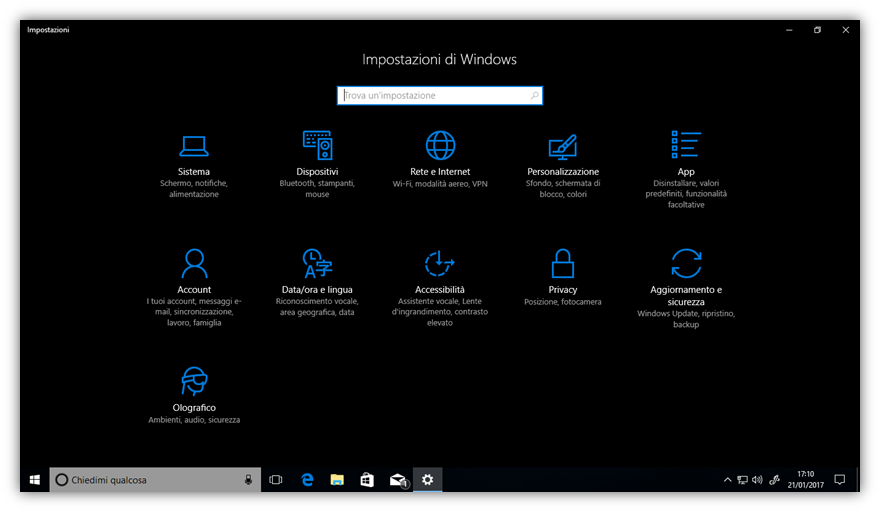This screenshot has height=512, width=880.
Task: Open the App settings category
Action: click(x=686, y=146)
